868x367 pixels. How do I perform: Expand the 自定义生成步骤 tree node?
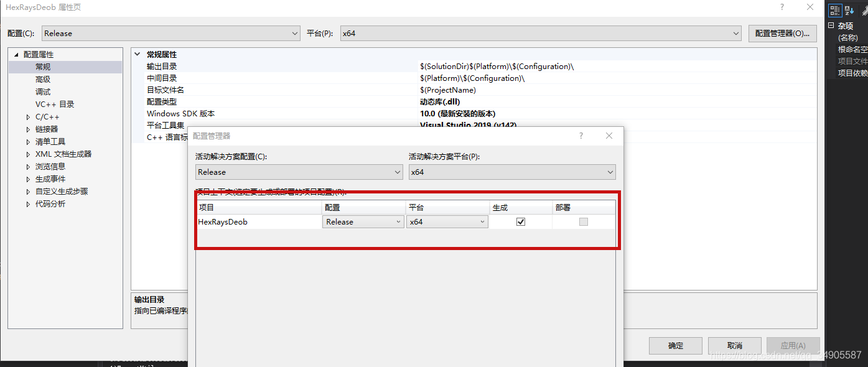(x=28, y=192)
